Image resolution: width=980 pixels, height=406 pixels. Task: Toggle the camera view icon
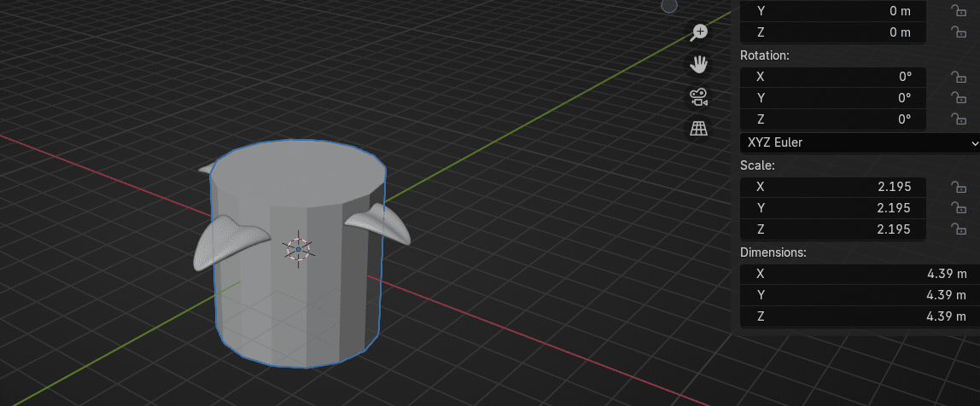tap(699, 97)
